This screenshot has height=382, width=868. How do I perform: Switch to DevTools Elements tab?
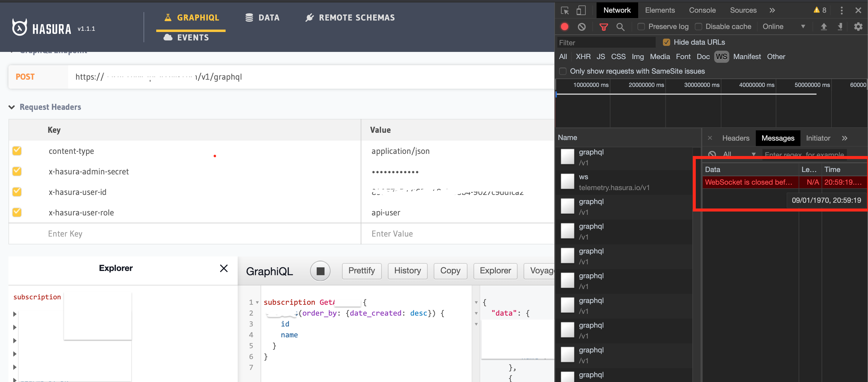coord(660,11)
